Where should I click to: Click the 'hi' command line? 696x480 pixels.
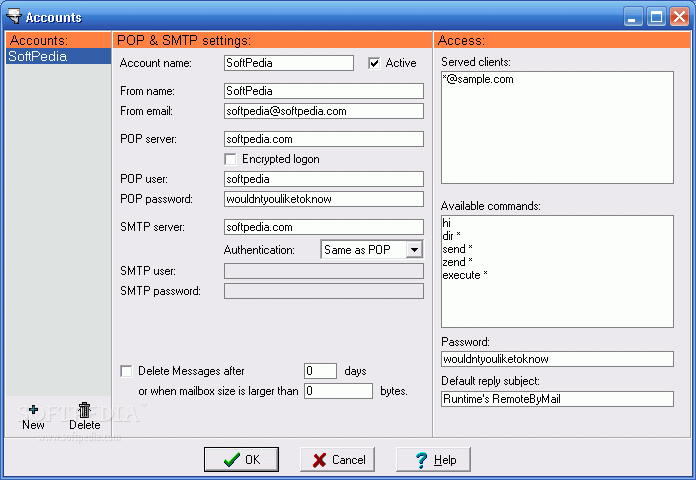pos(447,223)
